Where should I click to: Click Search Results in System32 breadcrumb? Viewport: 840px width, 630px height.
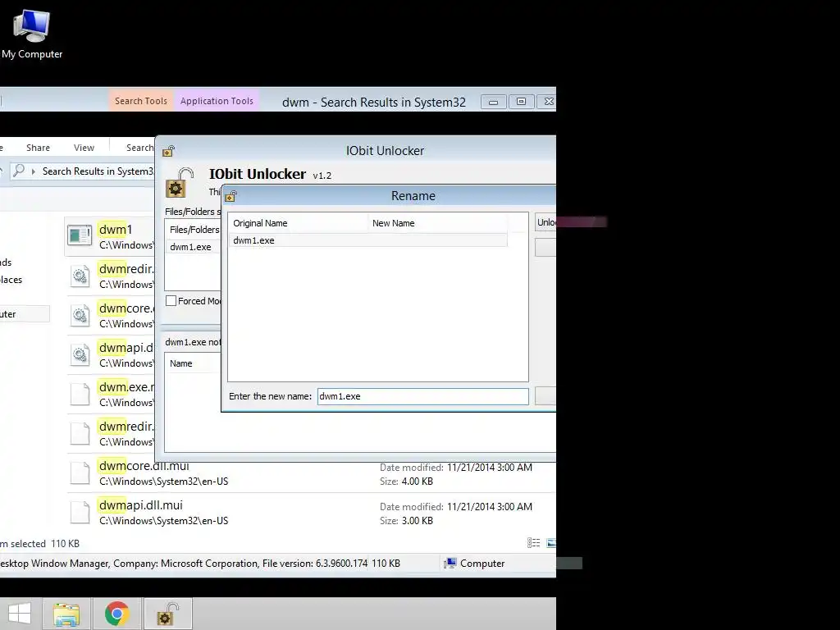(98, 171)
